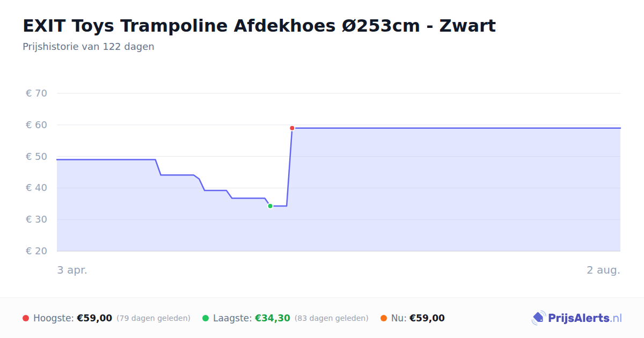Click the green dot beside Laagste
This screenshot has height=338, width=644.
click(x=206, y=318)
